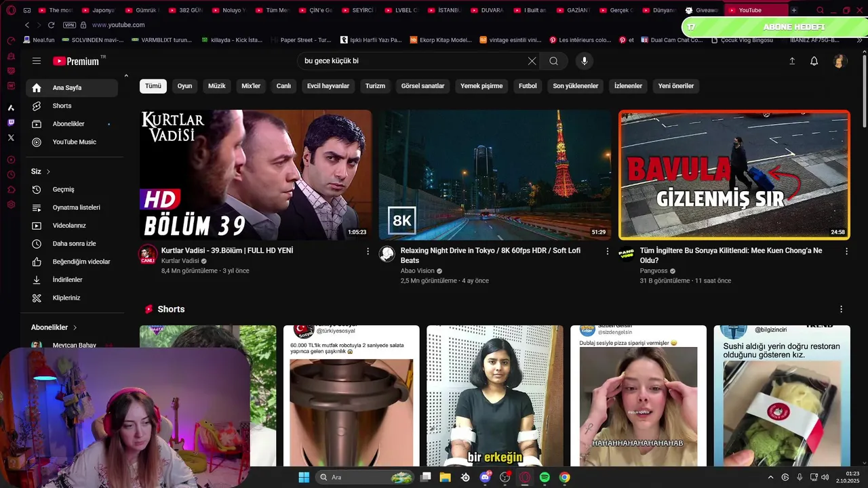Select the Futbol filter chip
Viewport: 868px width, 488px height.
click(x=528, y=86)
